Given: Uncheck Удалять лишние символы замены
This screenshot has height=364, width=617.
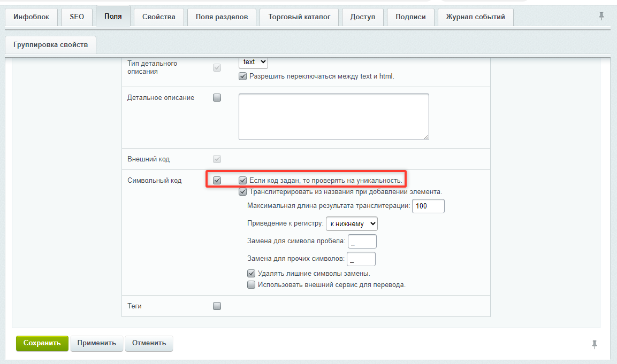Looking at the screenshot, I should (x=251, y=273).
